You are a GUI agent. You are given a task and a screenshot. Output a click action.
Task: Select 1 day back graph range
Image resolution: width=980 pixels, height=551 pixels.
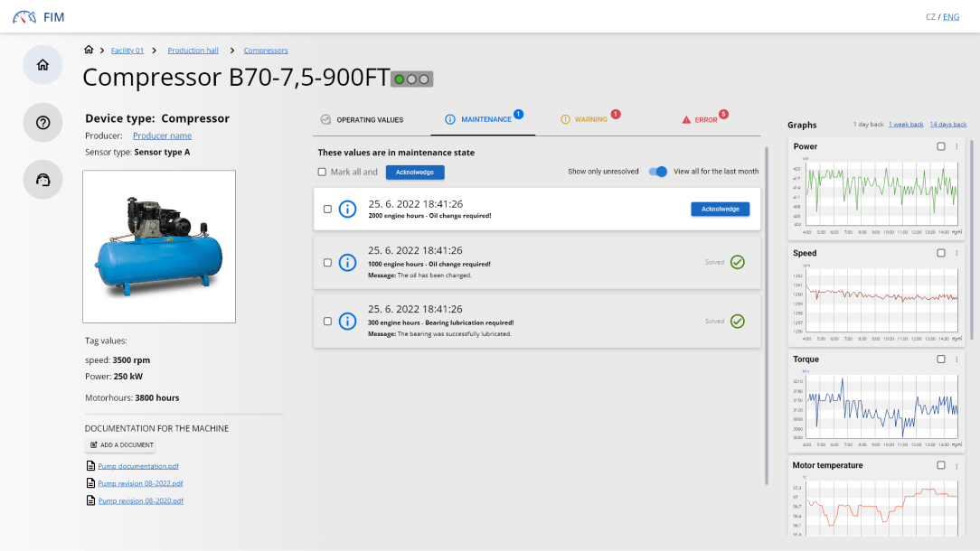point(868,125)
